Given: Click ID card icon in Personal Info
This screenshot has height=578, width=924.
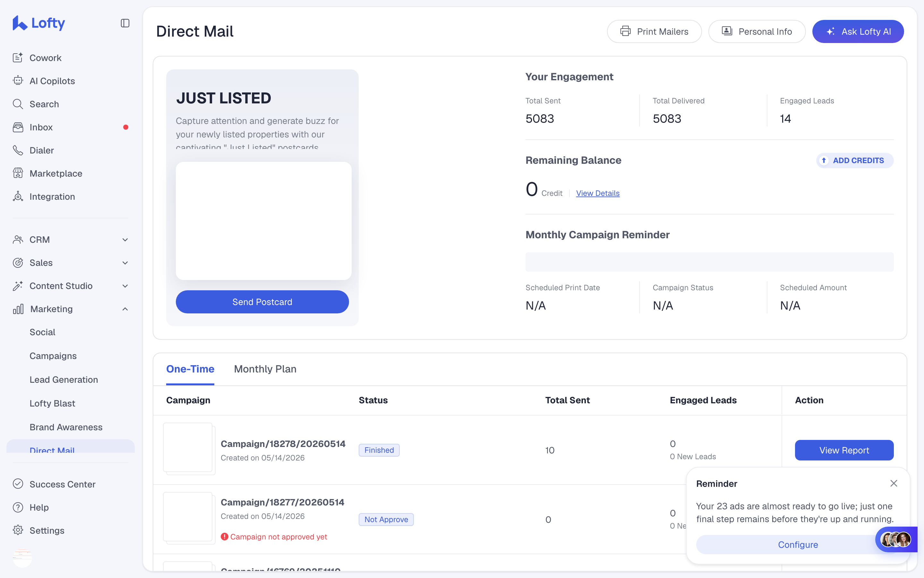Looking at the screenshot, I should (x=727, y=31).
